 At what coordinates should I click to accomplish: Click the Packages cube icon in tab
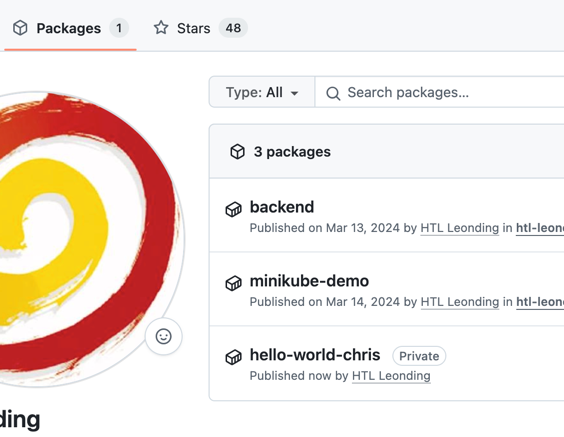[20, 28]
